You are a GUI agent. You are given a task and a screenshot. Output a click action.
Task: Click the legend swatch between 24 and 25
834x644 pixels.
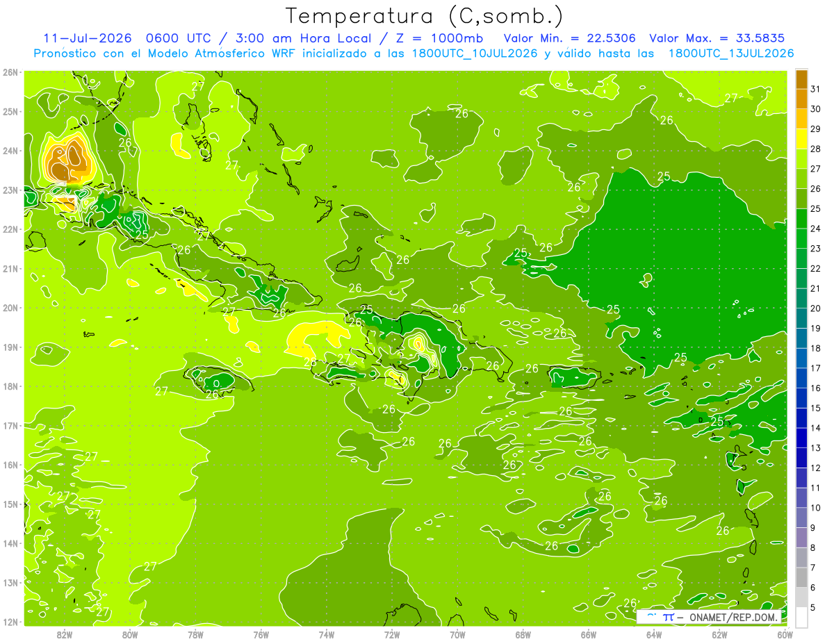(801, 219)
